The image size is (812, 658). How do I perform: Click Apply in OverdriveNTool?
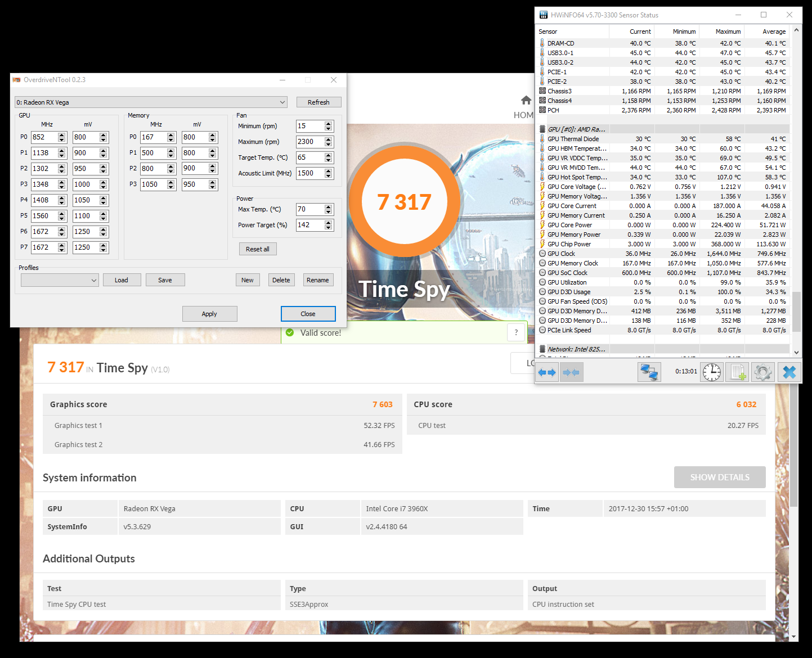pyautogui.click(x=209, y=314)
